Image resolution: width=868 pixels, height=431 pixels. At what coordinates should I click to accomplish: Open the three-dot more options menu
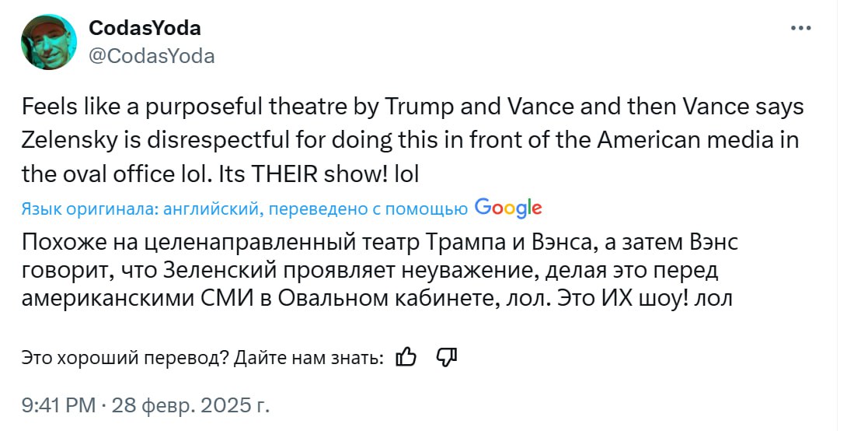(x=800, y=28)
